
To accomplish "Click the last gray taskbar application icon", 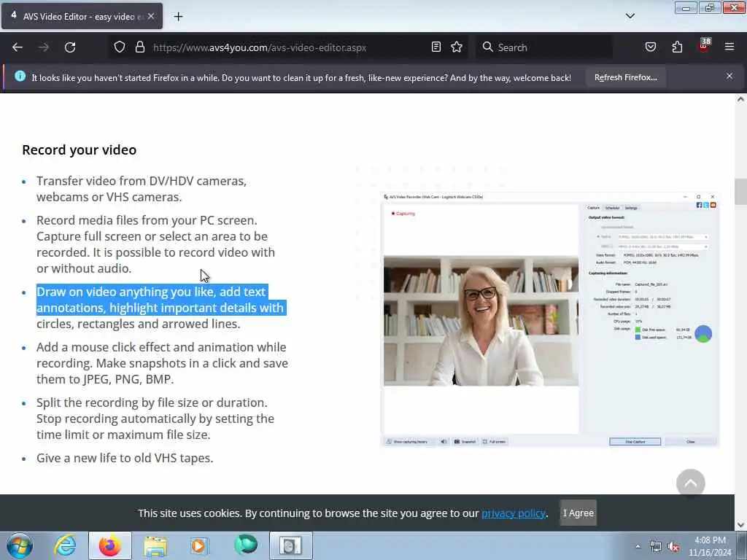I will coord(290,545).
